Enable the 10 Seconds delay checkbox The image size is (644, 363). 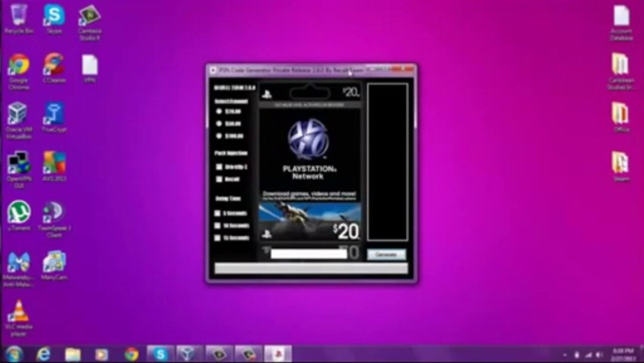(218, 225)
